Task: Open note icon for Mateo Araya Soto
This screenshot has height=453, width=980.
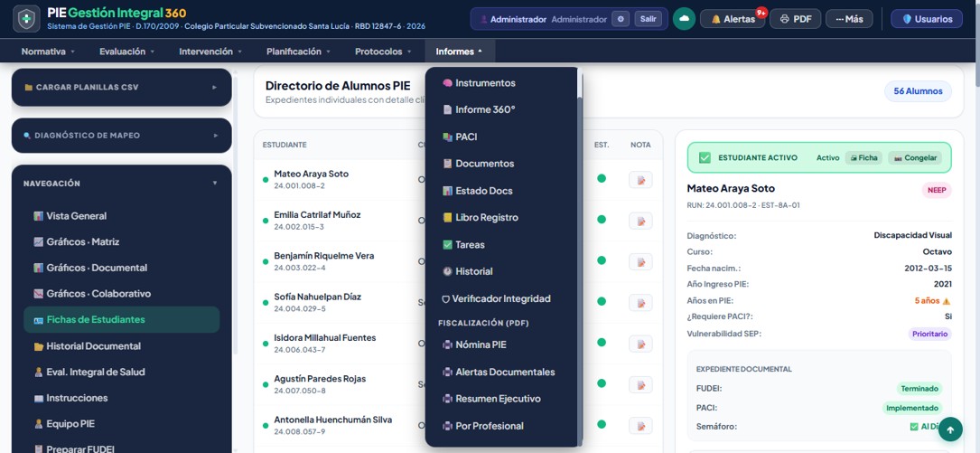Action: [x=640, y=180]
